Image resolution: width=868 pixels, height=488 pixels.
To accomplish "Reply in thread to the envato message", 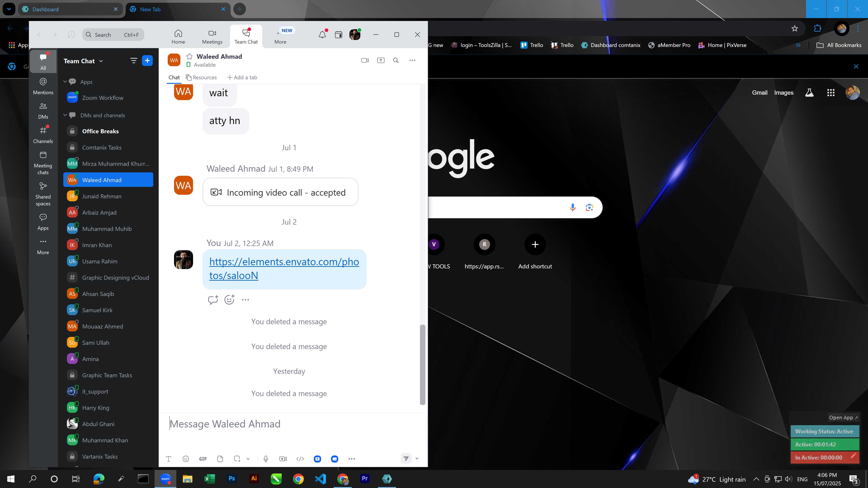I will coord(213,299).
